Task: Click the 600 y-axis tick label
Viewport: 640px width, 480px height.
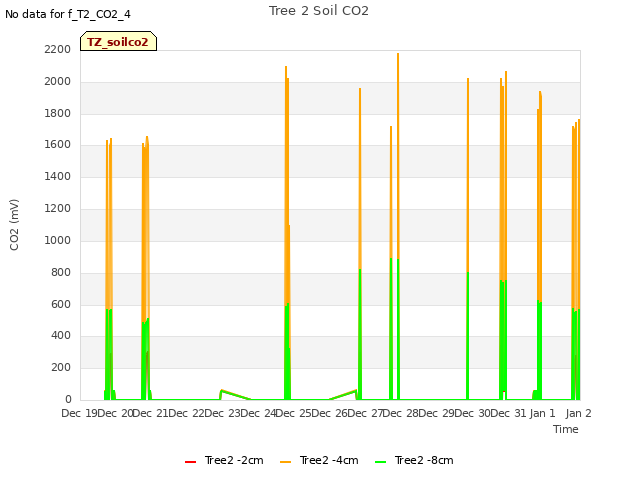Action: [x=61, y=304]
